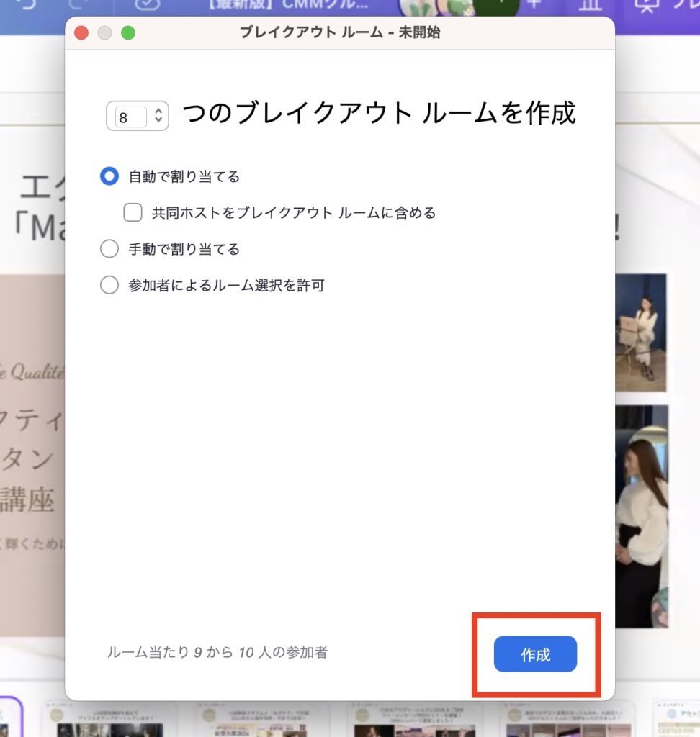Close the ブレイクアウト ルーム dialog with red button
The width and height of the screenshot is (700, 737).
[81, 33]
